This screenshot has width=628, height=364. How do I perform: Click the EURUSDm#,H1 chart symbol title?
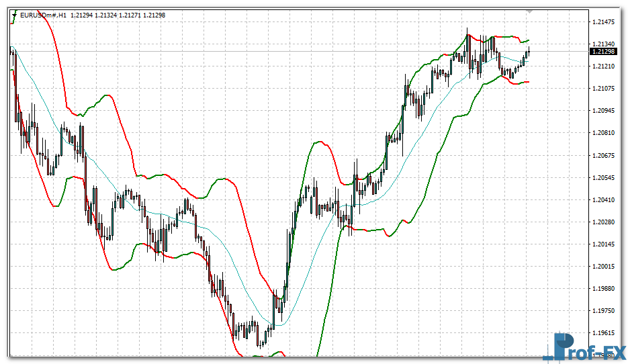coord(43,14)
